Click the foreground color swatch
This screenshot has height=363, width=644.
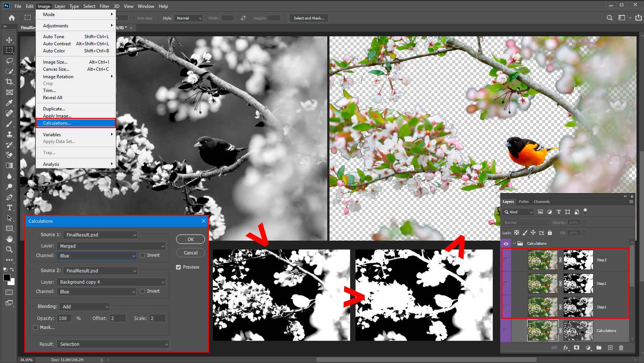click(x=7, y=278)
